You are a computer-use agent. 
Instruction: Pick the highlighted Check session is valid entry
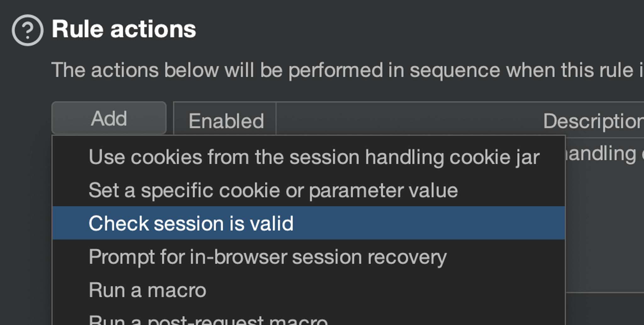pyautogui.click(x=191, y=223)
